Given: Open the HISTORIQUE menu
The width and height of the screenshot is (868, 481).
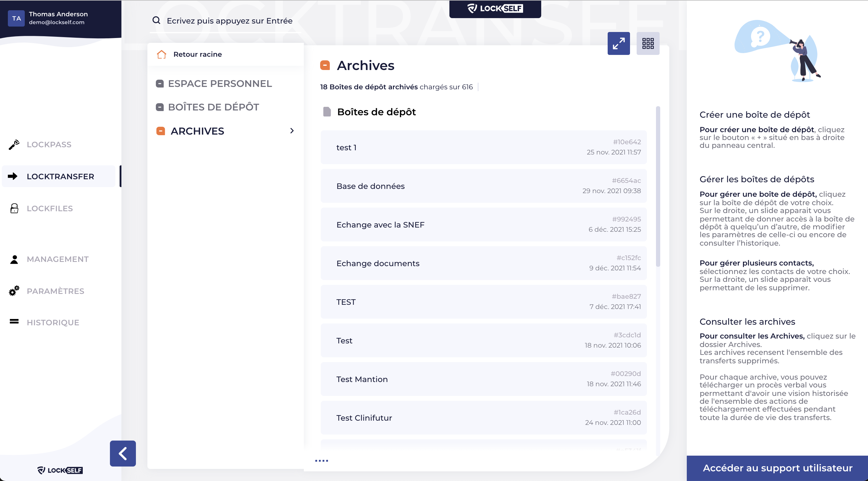Looking at the screenshot, I should pos(53,323).
